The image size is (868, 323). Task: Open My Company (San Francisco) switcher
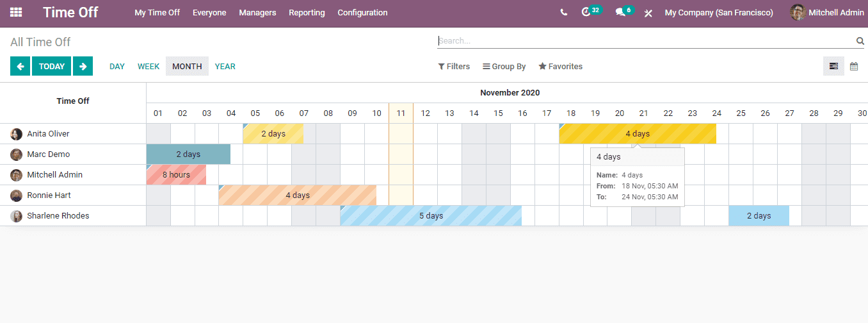pos(719,12)
